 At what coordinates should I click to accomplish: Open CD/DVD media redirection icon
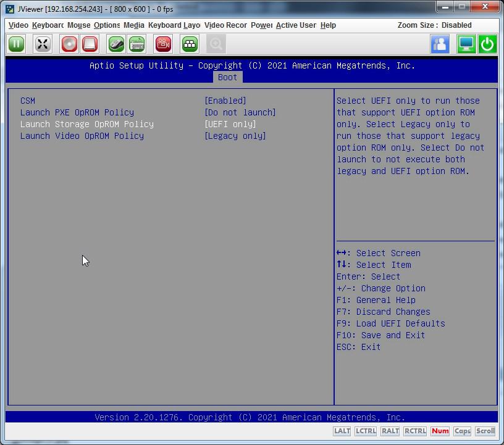click(x=69, y=44)
